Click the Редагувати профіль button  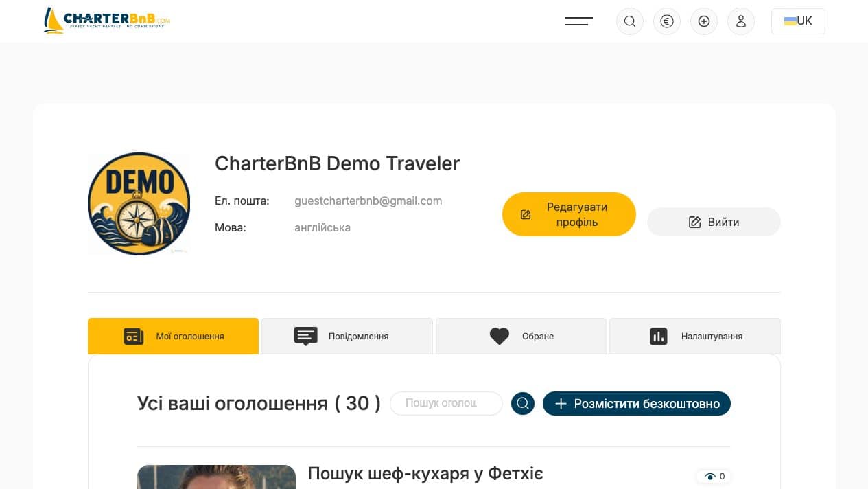point(569,214)
